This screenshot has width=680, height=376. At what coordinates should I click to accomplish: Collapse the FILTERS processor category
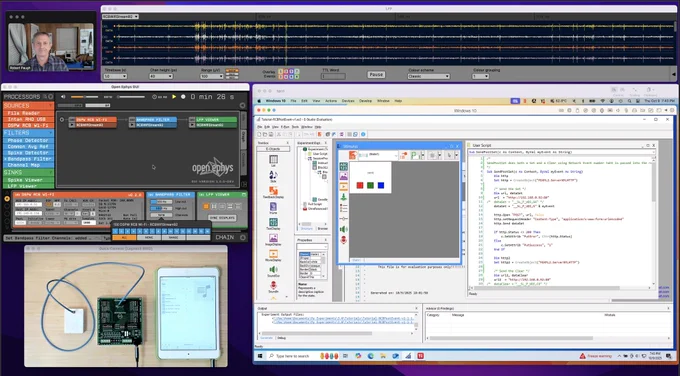[50, 133]
